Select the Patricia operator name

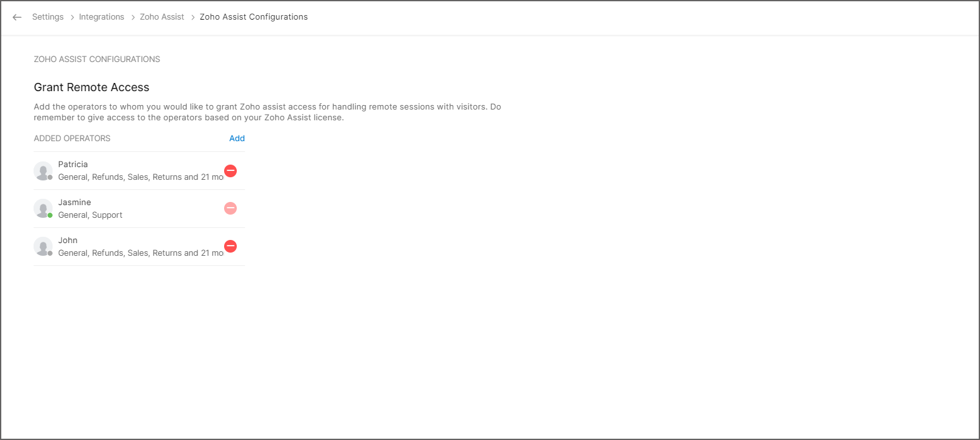pyautogui.click(x=73, y=165)
